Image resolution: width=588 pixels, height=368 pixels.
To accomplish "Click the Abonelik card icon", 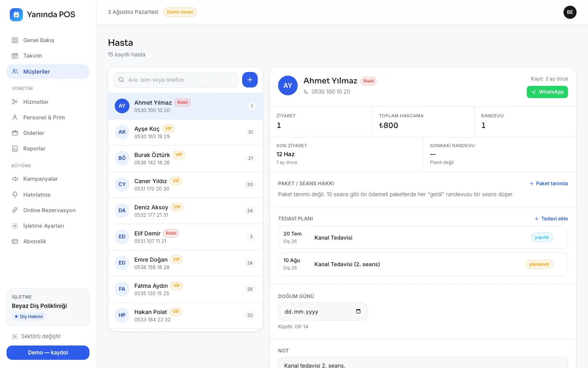I will [15, 241].
